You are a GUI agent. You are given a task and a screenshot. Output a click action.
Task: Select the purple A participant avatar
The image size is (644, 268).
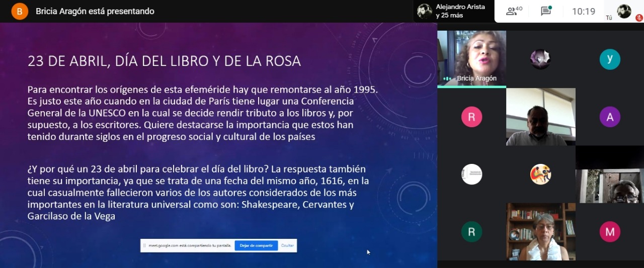610,117
